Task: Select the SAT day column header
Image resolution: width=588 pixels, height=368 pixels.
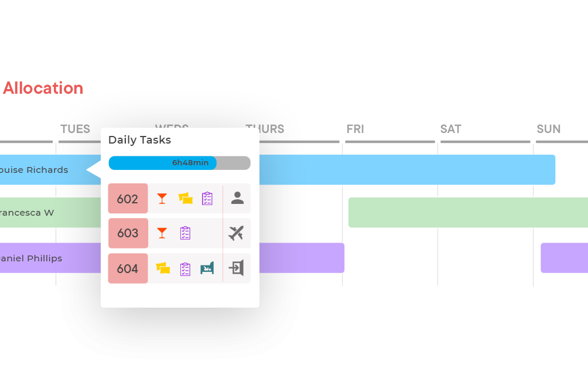Action: tap(451, 129)
